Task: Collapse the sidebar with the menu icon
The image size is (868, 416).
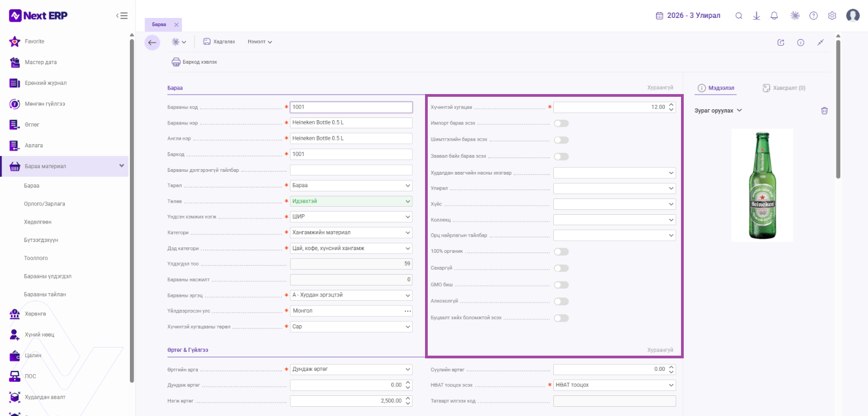Action: coord(122,16)
